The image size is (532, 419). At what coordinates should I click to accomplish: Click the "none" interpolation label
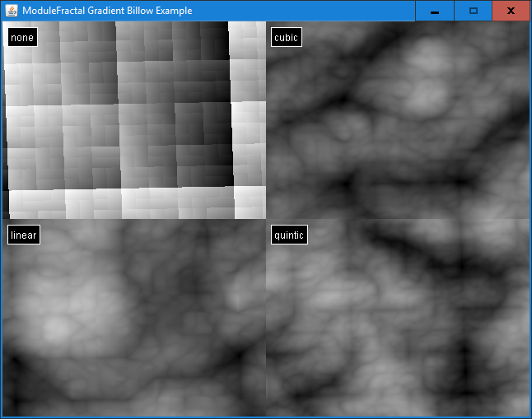21,38
